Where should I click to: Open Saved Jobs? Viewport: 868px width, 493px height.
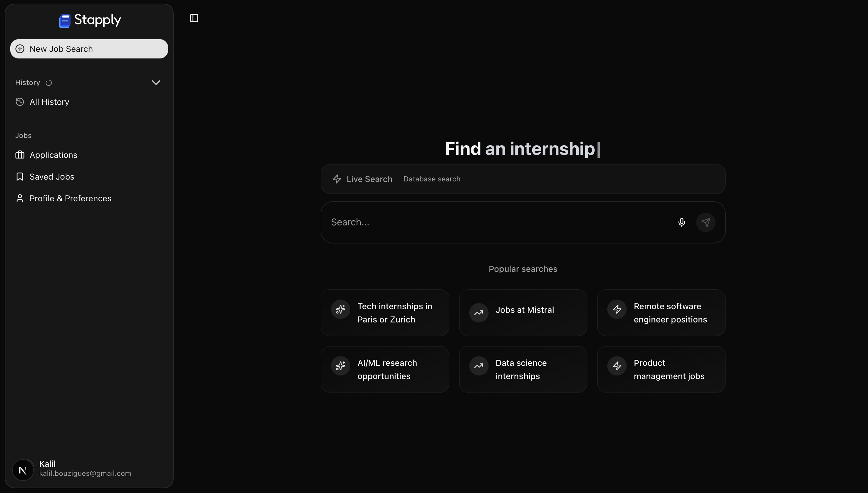[52, 177]
